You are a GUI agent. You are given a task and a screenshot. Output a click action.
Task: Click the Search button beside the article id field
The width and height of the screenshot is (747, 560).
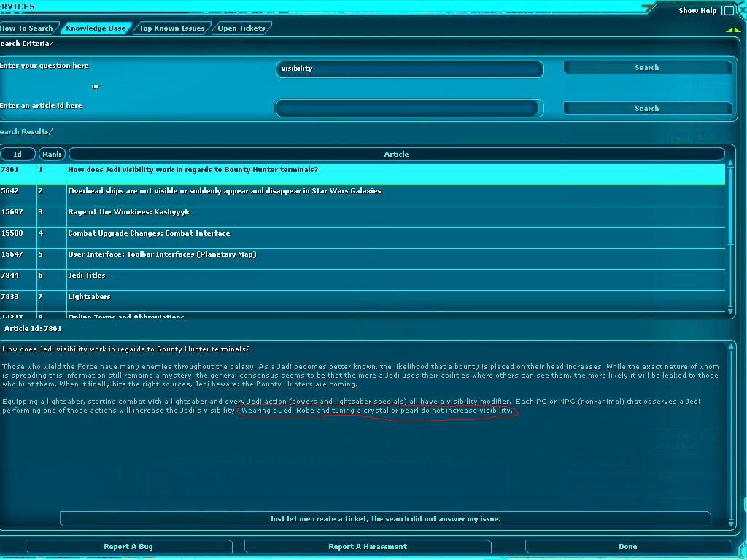[x=647, y=108]
